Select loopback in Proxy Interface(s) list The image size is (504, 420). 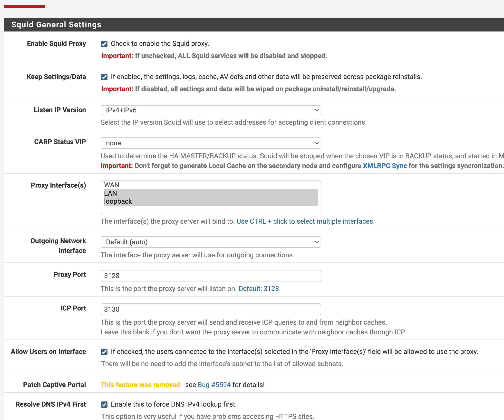pyautogui.click(x=211, y=201)
